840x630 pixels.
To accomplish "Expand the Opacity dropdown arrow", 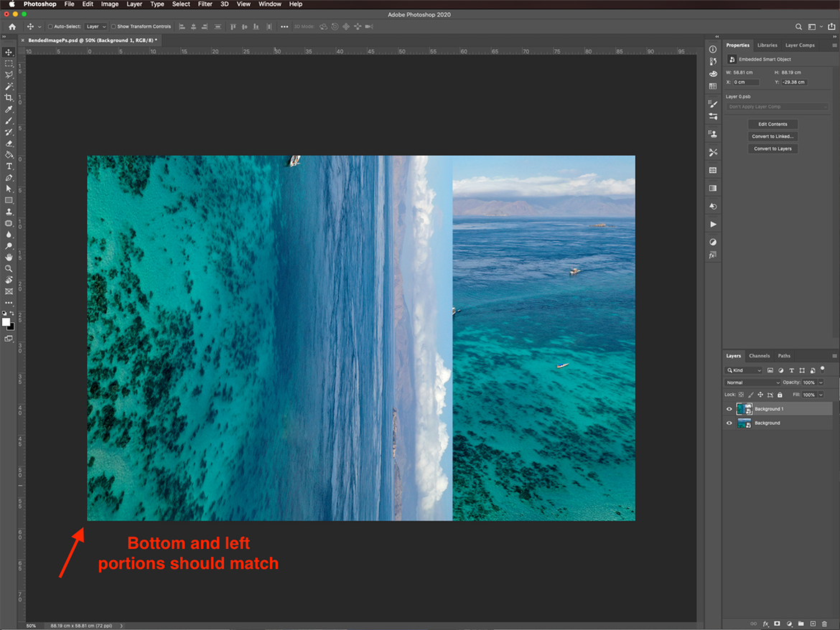I will [x=821, y=382].
